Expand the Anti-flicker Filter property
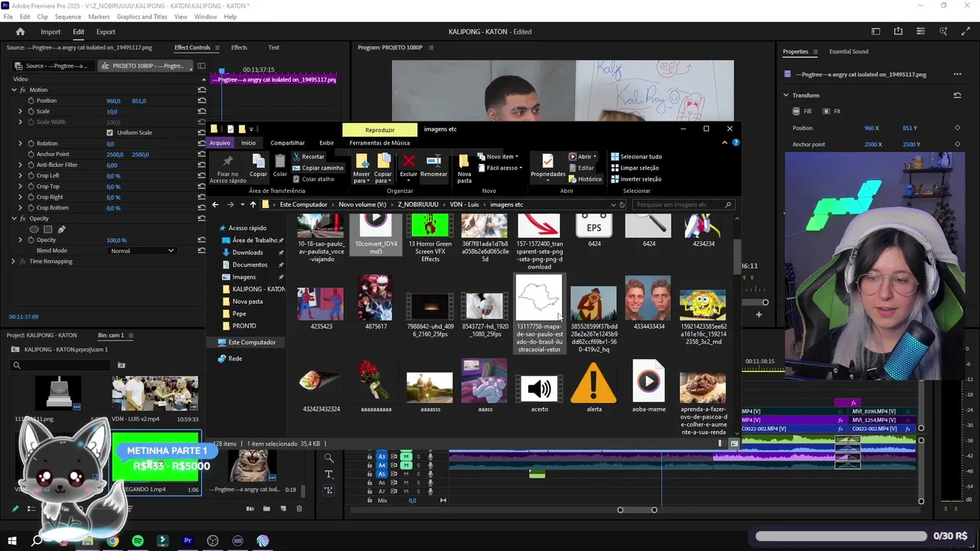The height and width of the screenshot is (551, 980). (x=21, y=165)
